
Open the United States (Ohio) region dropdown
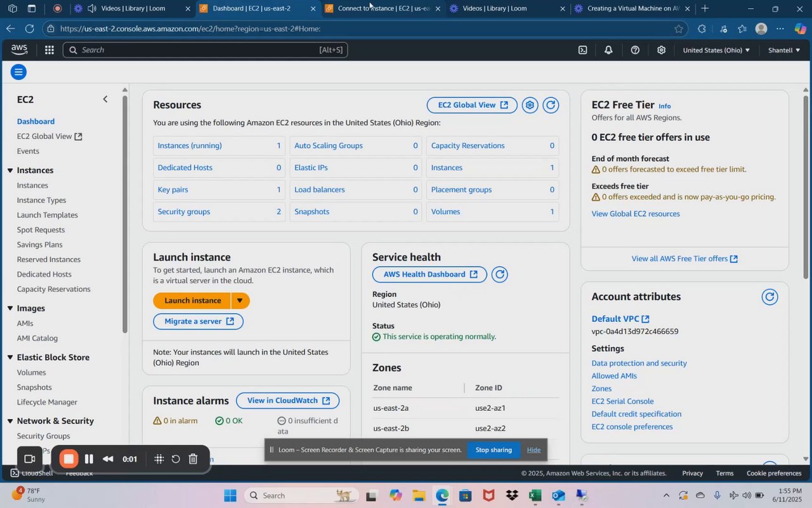(716, 50)
